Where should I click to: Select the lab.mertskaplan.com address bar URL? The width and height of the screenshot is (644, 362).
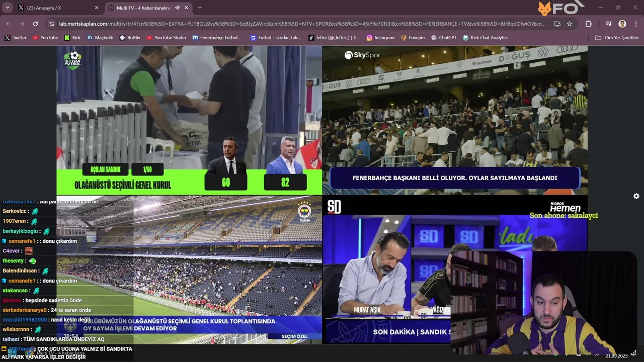[x=302, y=24]
